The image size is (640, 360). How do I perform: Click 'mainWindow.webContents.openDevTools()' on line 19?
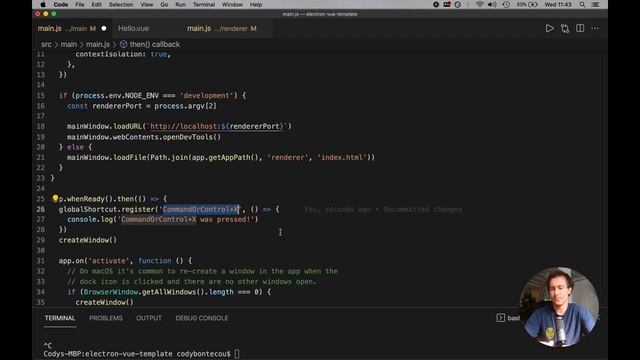coord(144,137)
